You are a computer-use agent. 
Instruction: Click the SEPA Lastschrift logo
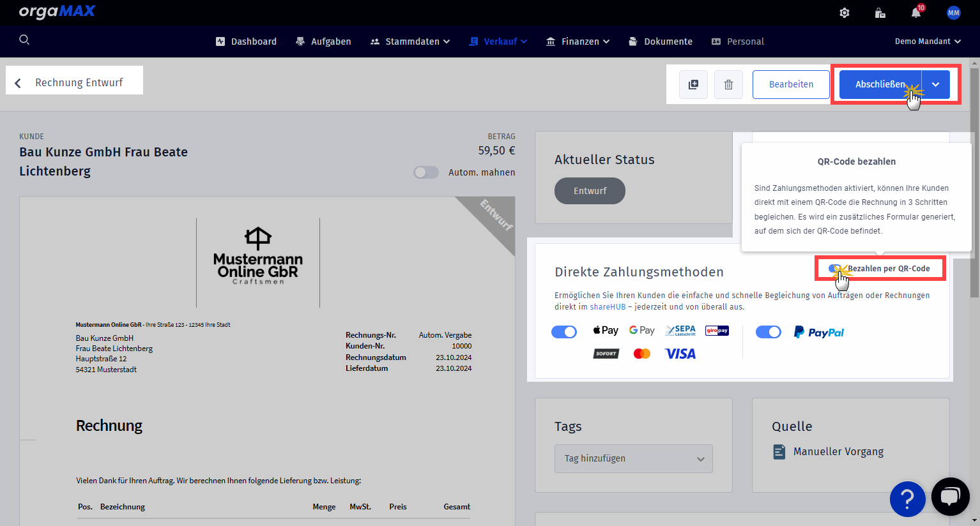coord(680,330)
